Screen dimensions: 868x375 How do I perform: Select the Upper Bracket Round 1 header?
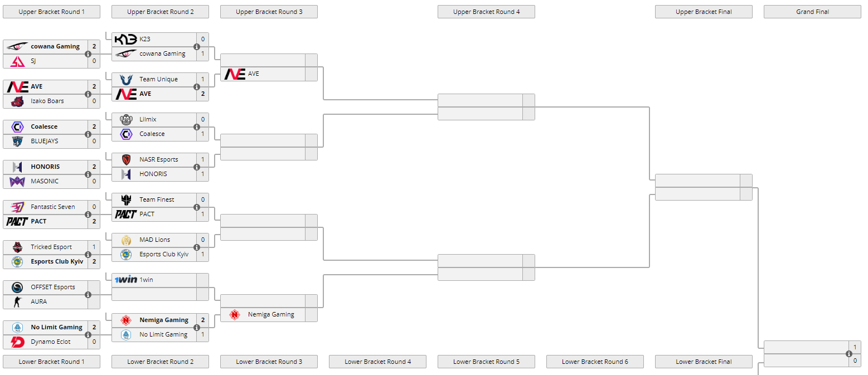point(51,12)
